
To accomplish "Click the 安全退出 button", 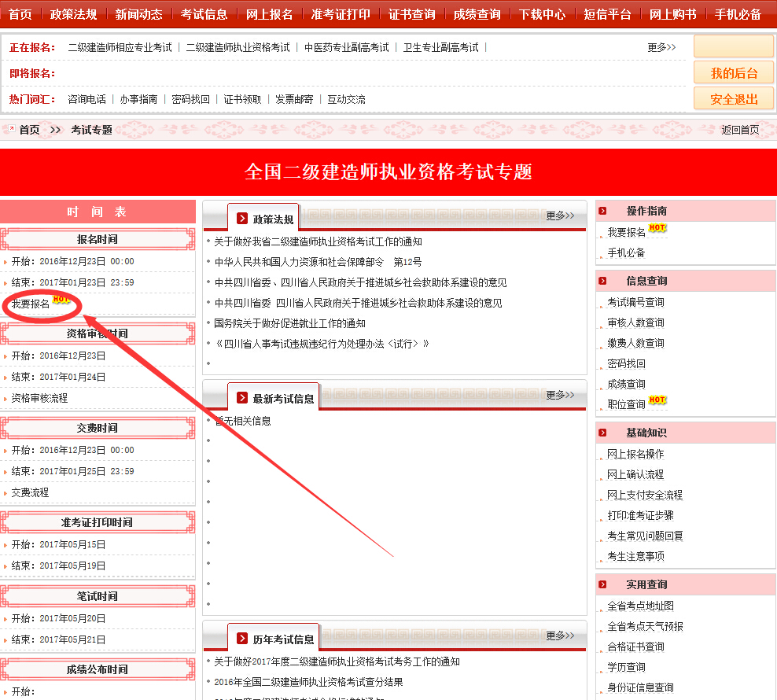I will click(733, 98).
